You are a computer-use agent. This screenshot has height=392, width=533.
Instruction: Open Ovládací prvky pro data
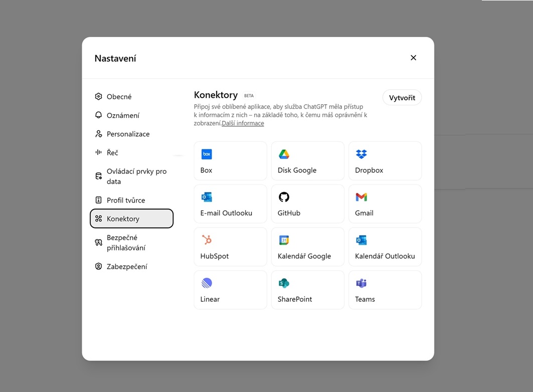point(131,176)
